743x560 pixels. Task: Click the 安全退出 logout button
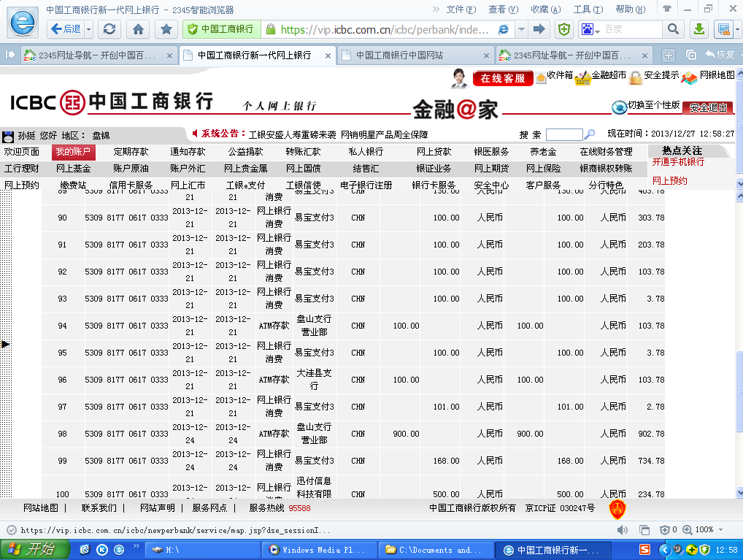pos(708,107)
